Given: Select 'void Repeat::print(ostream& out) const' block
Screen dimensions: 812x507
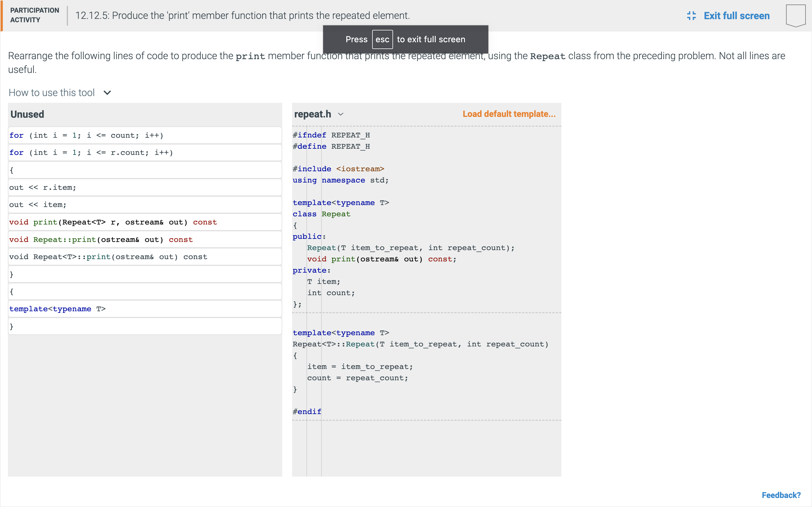Looking at the screenshot, I should [x=145, y=240].
